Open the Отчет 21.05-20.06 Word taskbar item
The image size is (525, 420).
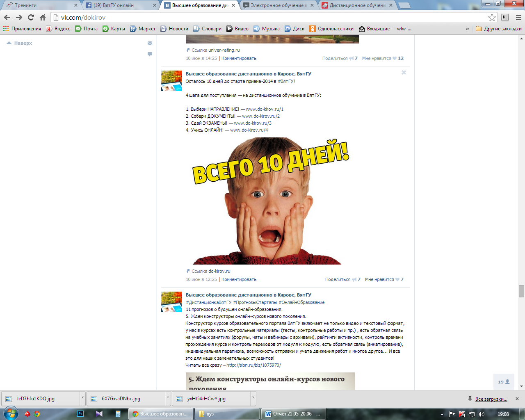coord(294,414)
